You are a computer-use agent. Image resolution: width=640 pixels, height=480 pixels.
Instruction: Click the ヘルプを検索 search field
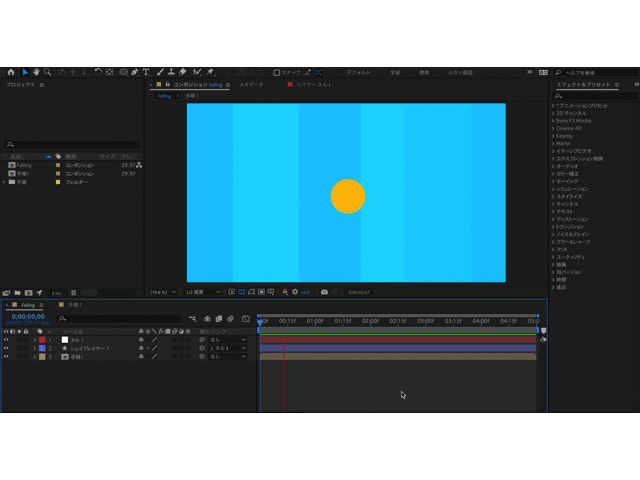tap(590, 72)
